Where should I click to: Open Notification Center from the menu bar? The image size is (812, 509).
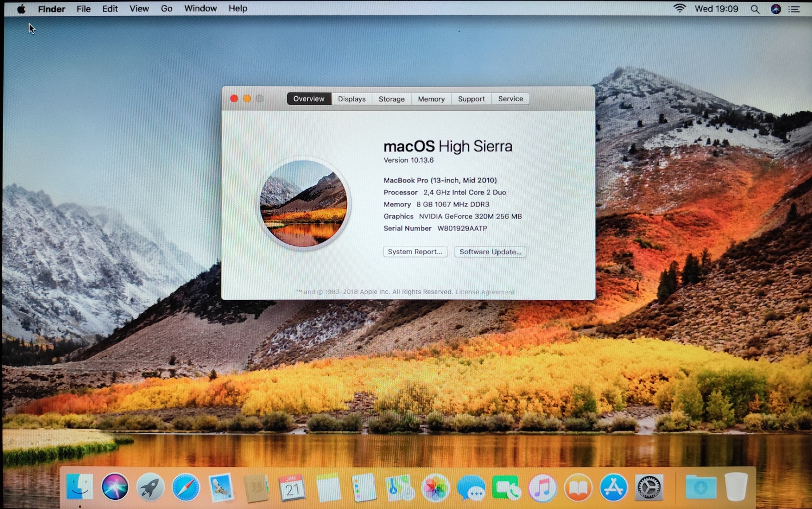pos(794,9)
